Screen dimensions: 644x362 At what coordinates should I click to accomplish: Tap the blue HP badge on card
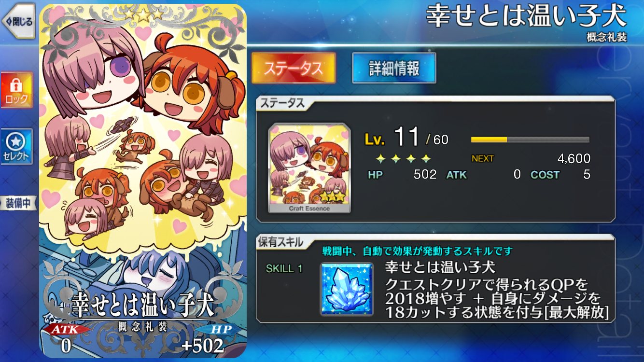tap(220, 330)
